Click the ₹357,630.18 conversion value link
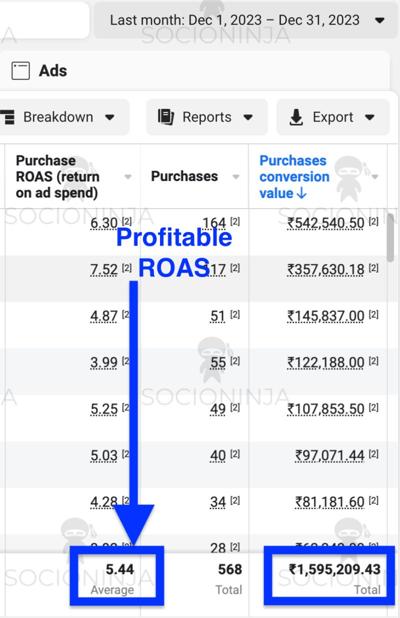Image resolution: width=400 pixels, height=618 pixels. coord(326,270)
